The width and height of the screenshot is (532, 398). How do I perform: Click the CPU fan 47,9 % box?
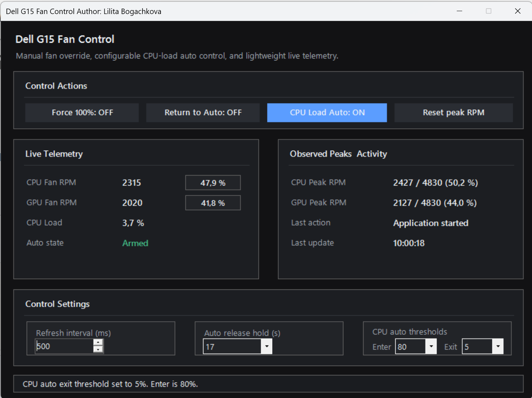pos(213,183)
